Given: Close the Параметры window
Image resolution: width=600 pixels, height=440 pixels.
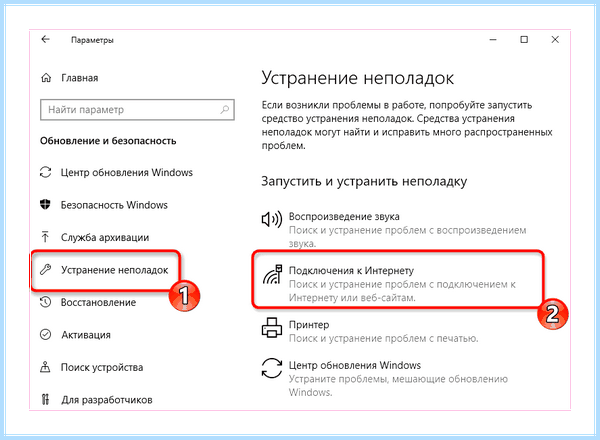Looking at the screenshot, I should [x=555, y=39].
